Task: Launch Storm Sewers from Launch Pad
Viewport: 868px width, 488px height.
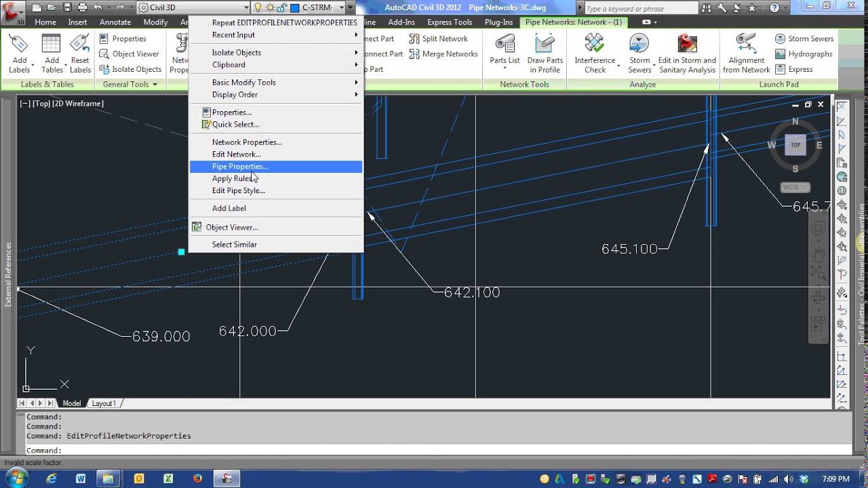Action: (804, 39)
